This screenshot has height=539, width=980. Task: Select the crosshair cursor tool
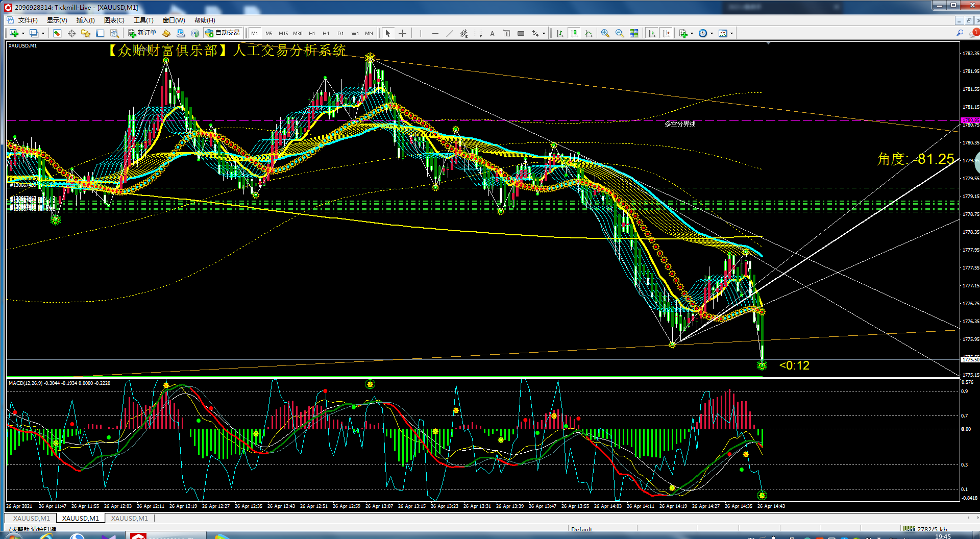point(403,33)
